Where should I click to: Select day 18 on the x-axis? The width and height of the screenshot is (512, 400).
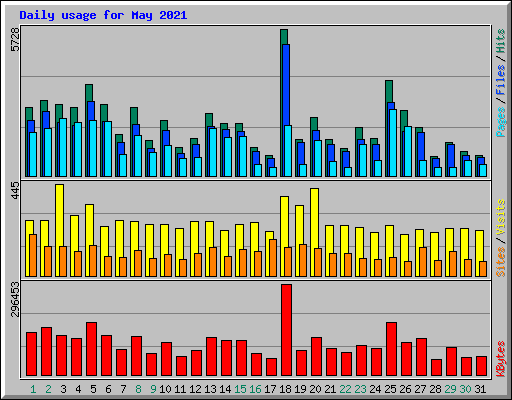[x=285, y=389]
